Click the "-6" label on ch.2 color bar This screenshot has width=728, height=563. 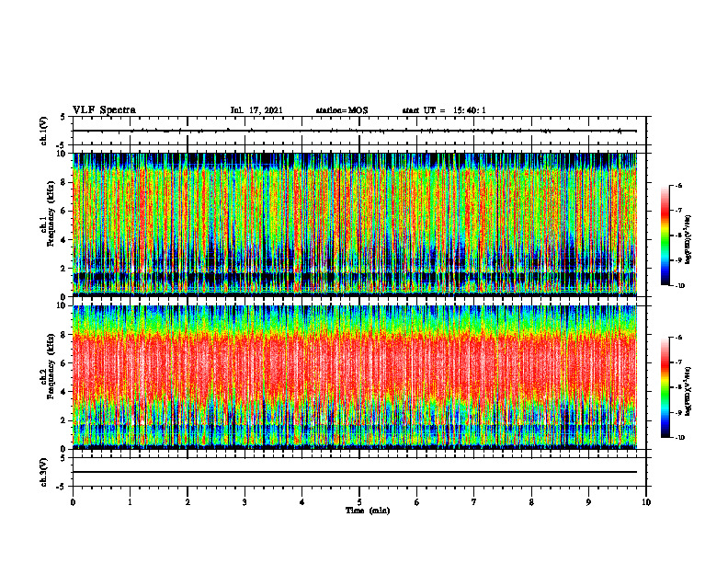click(x=678, y=338)
